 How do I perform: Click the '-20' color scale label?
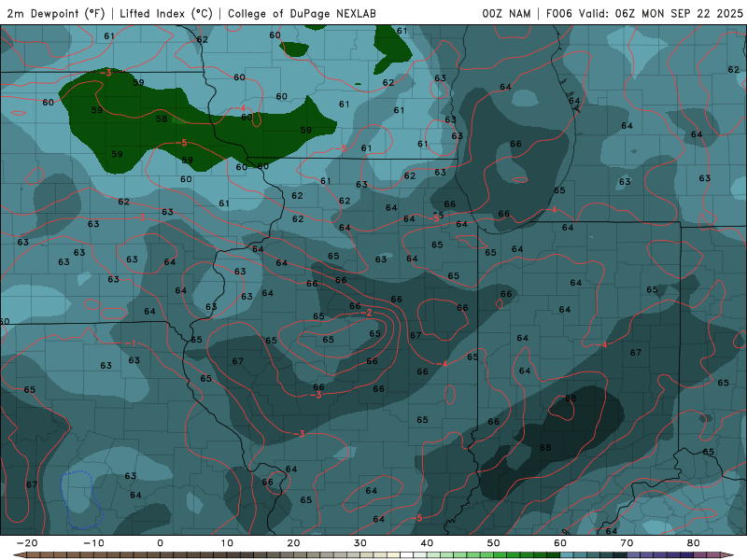(x=27, y=543)
